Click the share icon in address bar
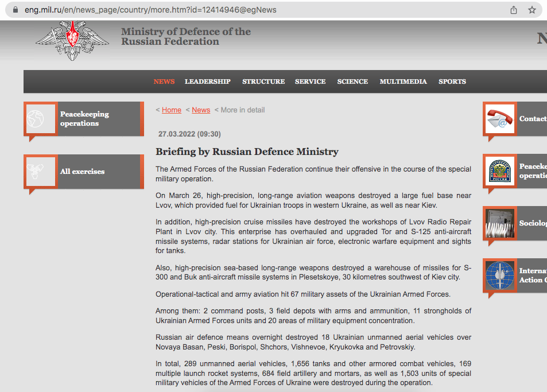547x392 pixels. coord(514,10)
